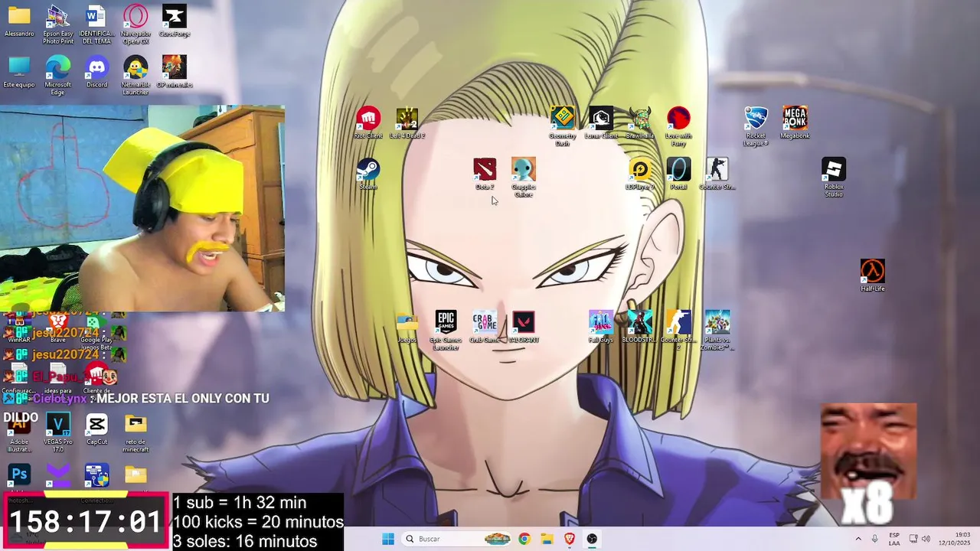Launch Counter-Strike next to Portal
This screenshot has height=551, width=980.
click(717, 174)
